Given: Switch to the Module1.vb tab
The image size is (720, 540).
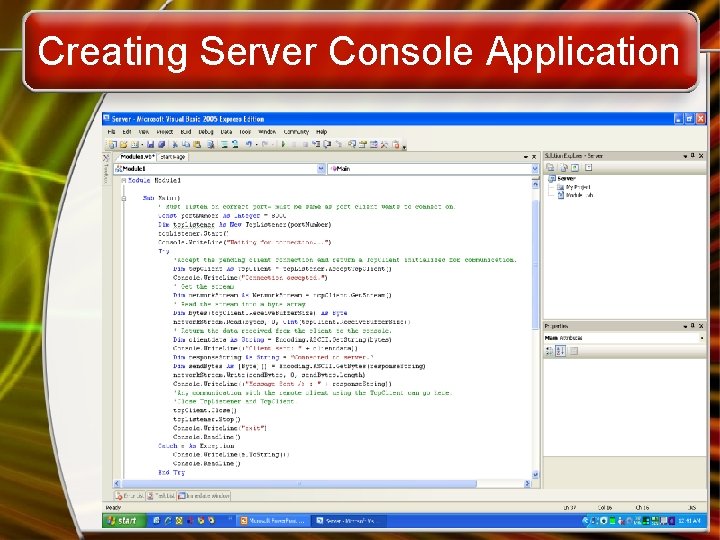Looking at the screenshot, I should click(x=136, y=157).
